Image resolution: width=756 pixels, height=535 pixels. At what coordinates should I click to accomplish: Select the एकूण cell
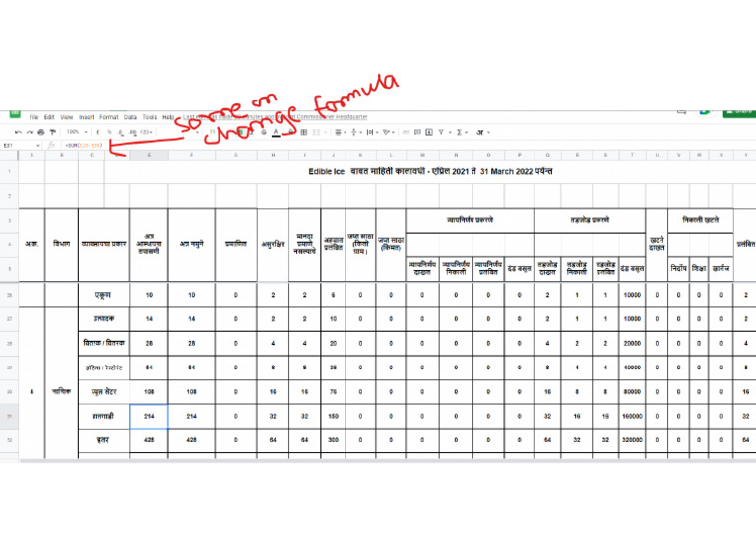[103, 295]
